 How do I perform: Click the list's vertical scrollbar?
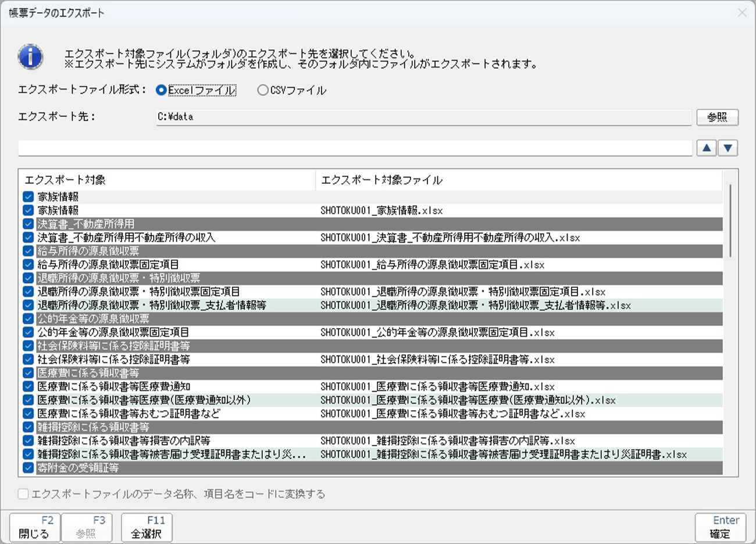730,221
